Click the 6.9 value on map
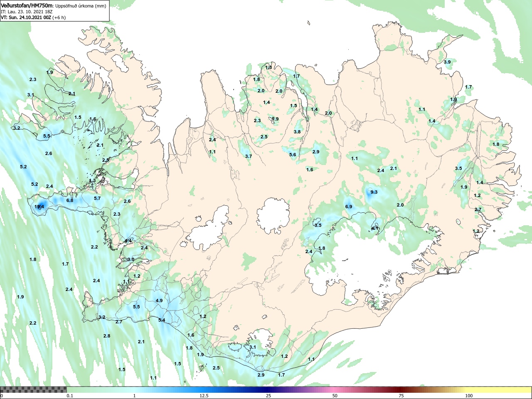 pos(349,207)
